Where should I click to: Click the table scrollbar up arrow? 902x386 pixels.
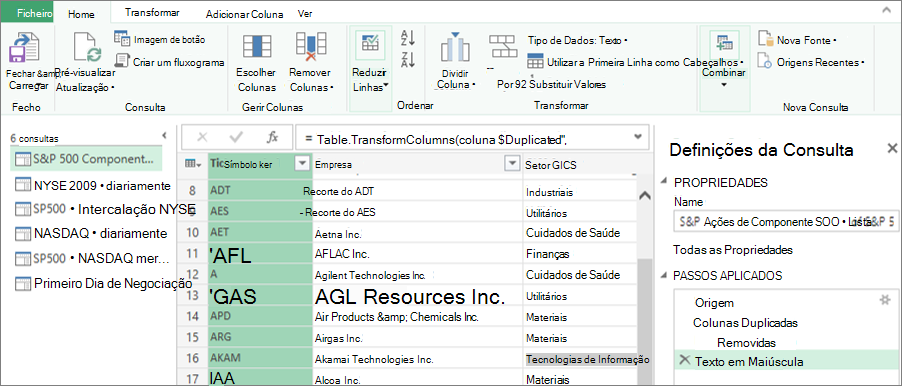point(645,195)
